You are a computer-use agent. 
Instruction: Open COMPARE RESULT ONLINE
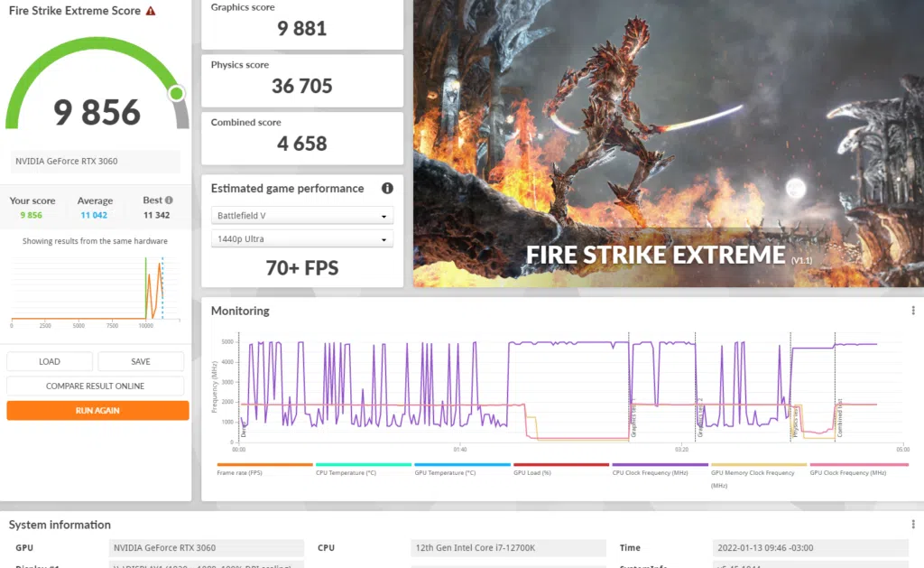pos(97,386)
